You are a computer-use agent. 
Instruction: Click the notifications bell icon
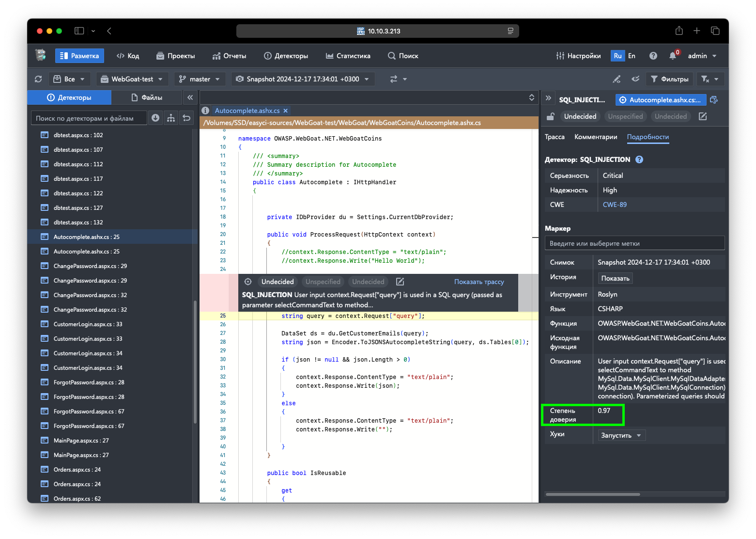pos(673,56)
